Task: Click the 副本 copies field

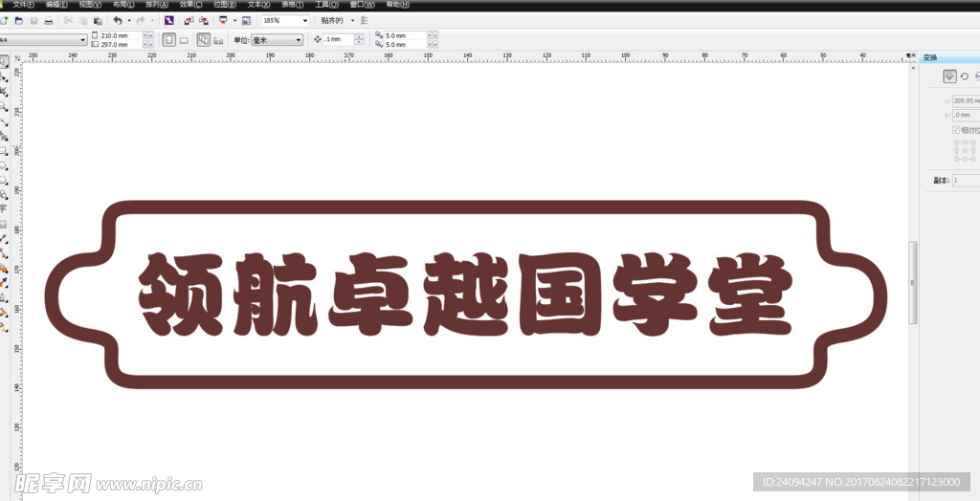Action: point(966,181)
